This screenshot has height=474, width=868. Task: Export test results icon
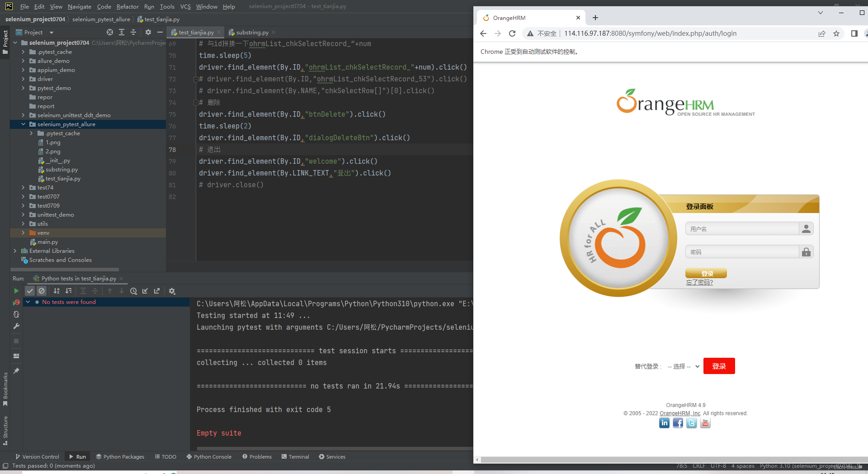[157, 291]
